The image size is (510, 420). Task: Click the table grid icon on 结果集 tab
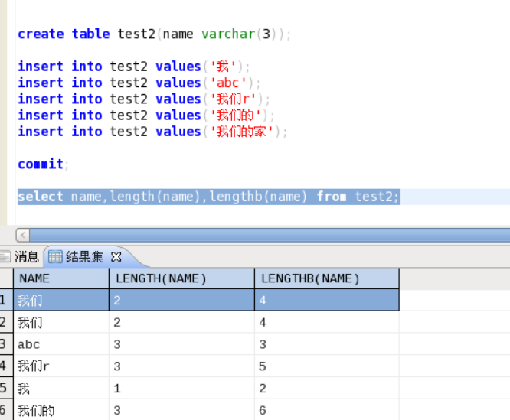pyautogui.click(x=56, y=257)
